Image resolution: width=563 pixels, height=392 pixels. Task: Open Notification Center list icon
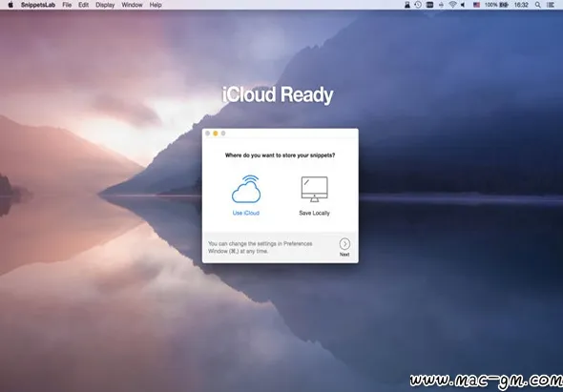tap(550, 5)
